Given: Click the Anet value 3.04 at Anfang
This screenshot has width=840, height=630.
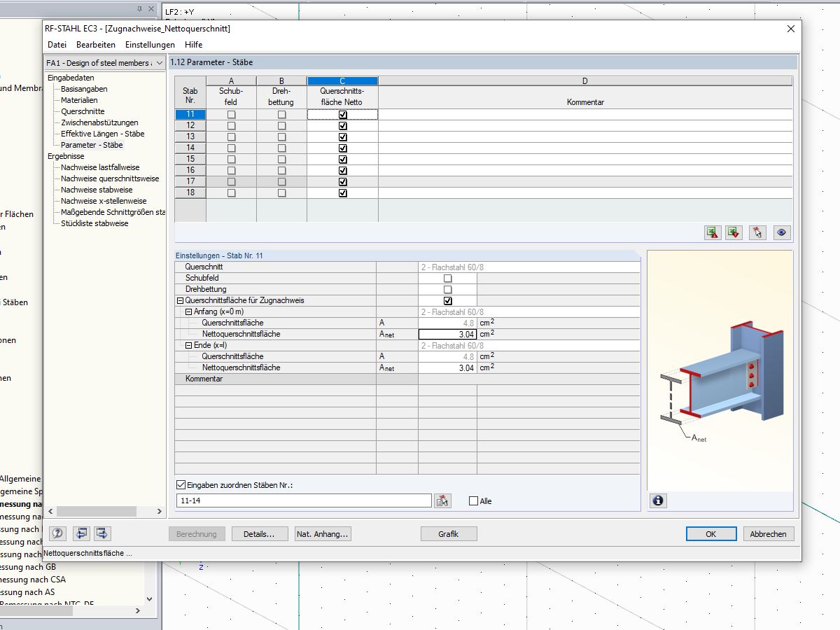Looking at the screenshot, I should (447, 334).
